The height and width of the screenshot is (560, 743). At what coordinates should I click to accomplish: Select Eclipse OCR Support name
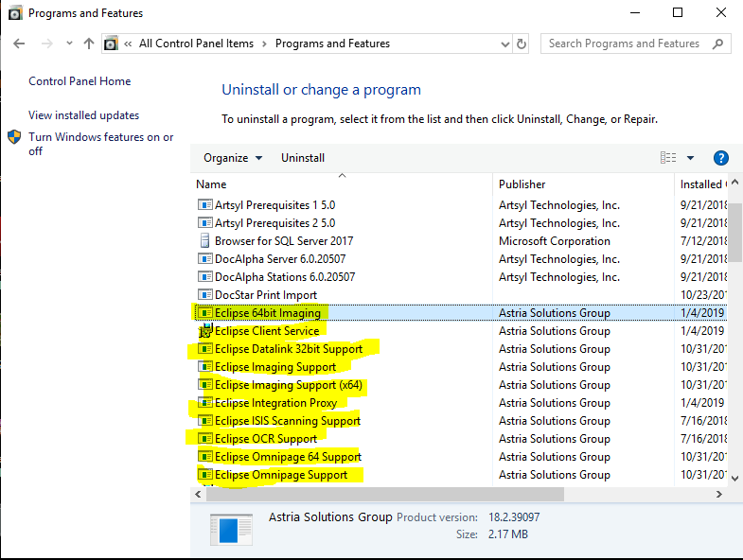266,439
